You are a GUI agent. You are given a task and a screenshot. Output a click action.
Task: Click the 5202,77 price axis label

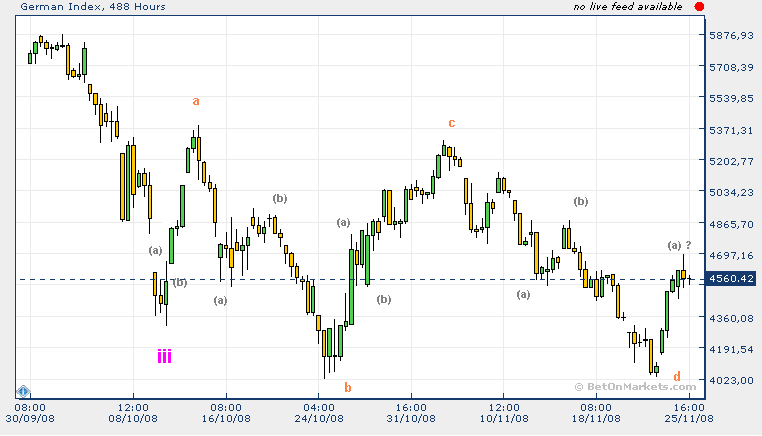tap(731, 161)
